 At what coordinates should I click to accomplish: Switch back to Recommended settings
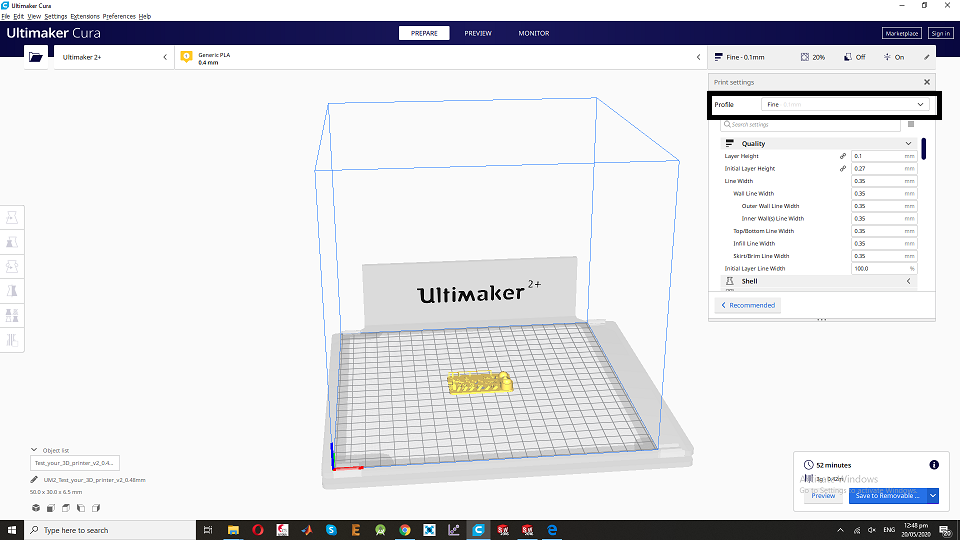coord(748,305)
